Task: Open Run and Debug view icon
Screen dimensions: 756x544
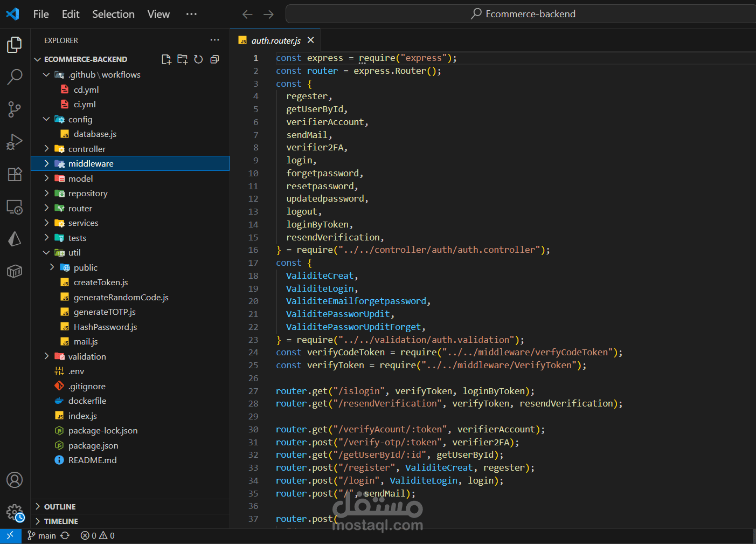Action: 15,142
